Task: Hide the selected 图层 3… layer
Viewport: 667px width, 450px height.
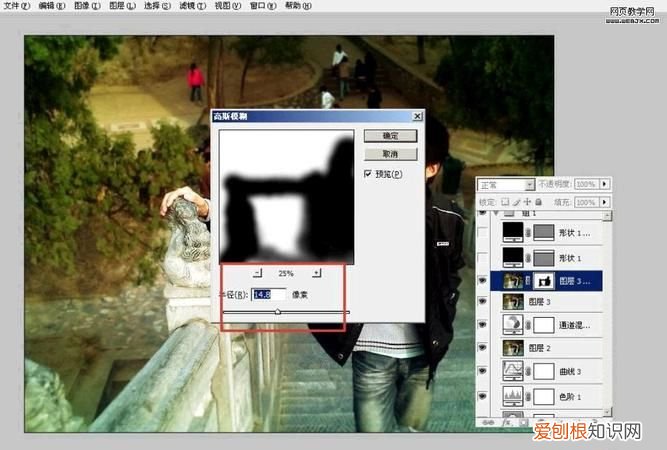Action: (x=483, y=281)
